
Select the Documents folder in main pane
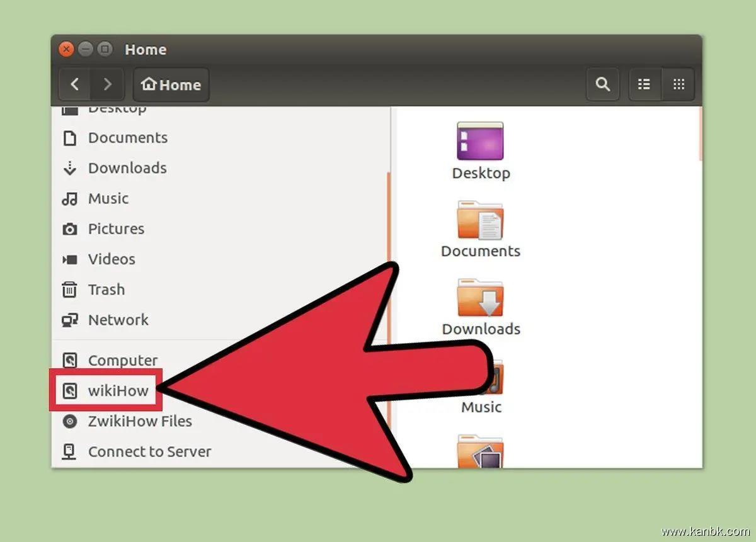[x=480, y=220]
